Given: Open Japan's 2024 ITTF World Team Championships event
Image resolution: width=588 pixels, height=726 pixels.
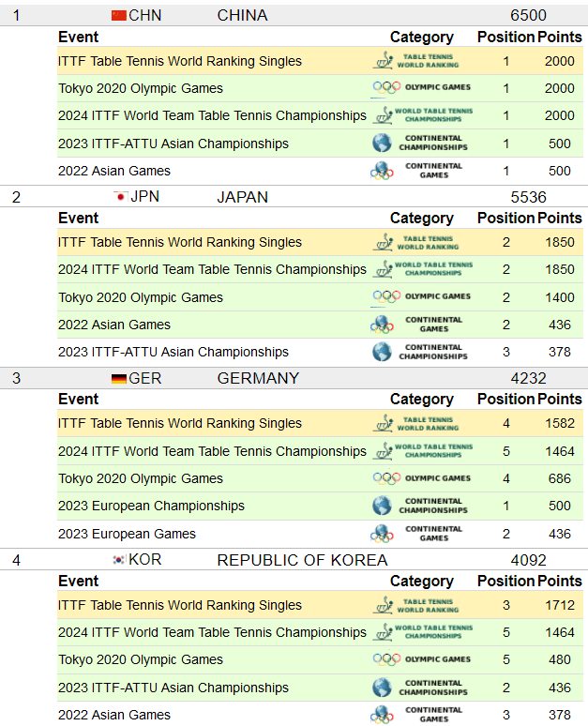Looking at the screenshot, I should click(x=212, y=269).
